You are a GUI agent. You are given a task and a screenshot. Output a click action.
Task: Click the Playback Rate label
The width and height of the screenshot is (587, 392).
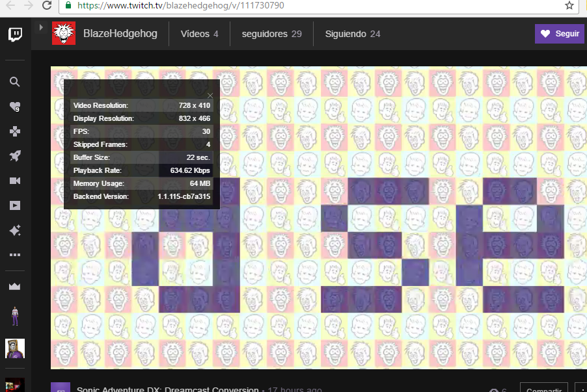98,170
